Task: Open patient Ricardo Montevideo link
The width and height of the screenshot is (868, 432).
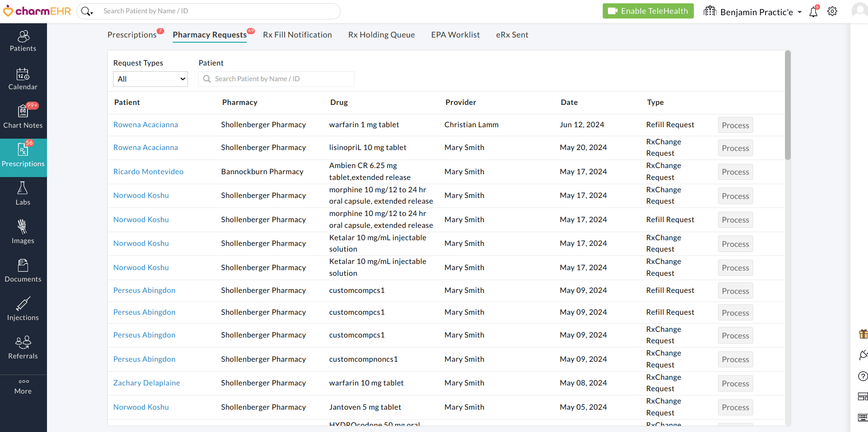Action: [x=148, y=172]
